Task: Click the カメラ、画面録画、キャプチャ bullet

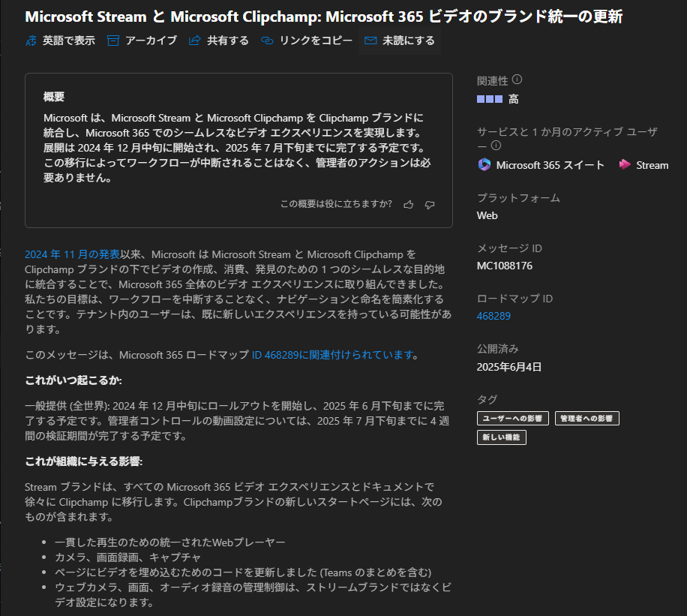Action: [127, 557]
